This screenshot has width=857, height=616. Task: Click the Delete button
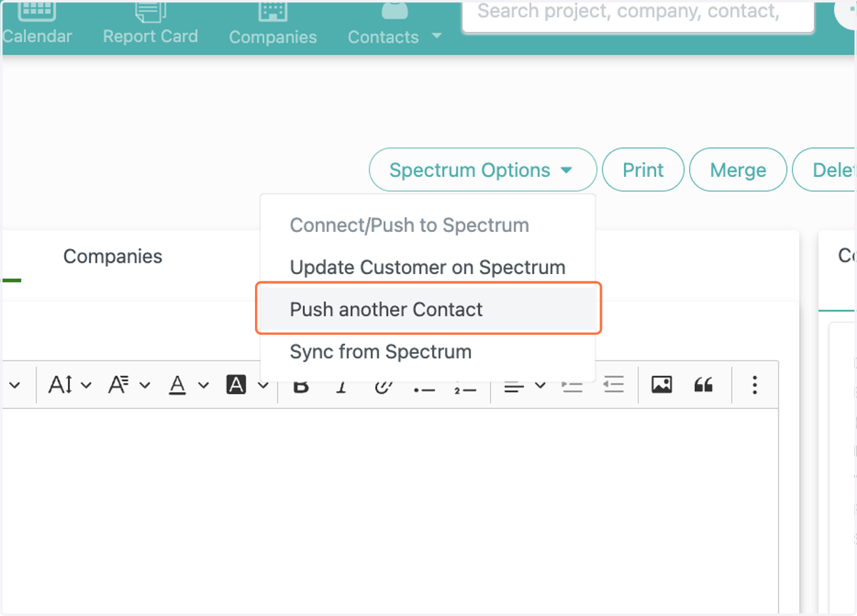point(825,170)
